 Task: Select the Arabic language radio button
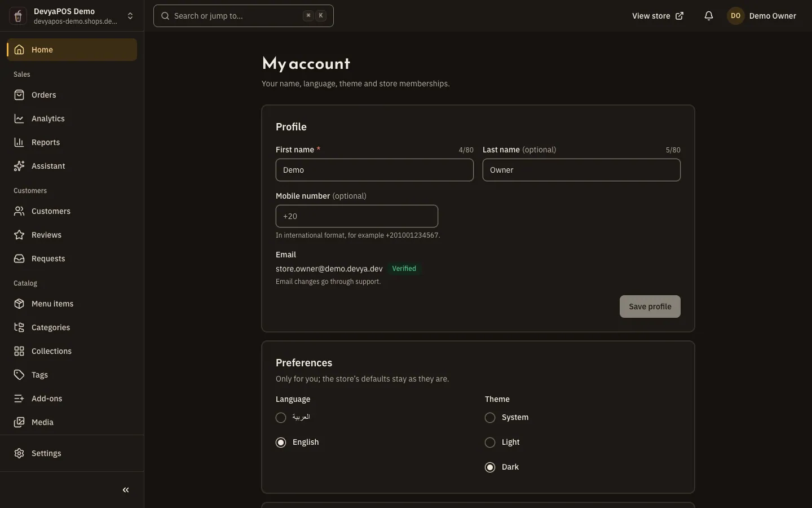pos(281,418)
